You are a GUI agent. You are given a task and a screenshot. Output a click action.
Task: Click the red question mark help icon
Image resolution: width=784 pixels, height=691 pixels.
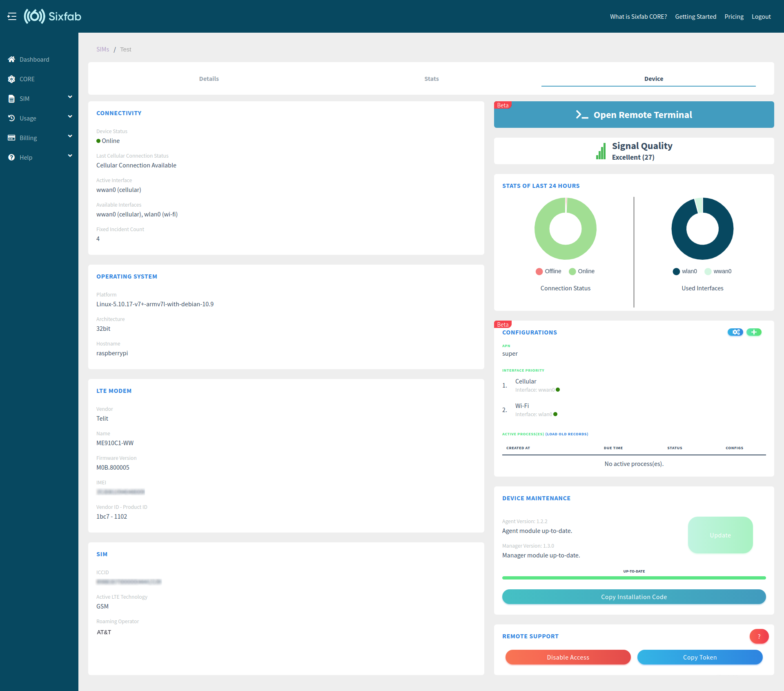coord(759,636)
